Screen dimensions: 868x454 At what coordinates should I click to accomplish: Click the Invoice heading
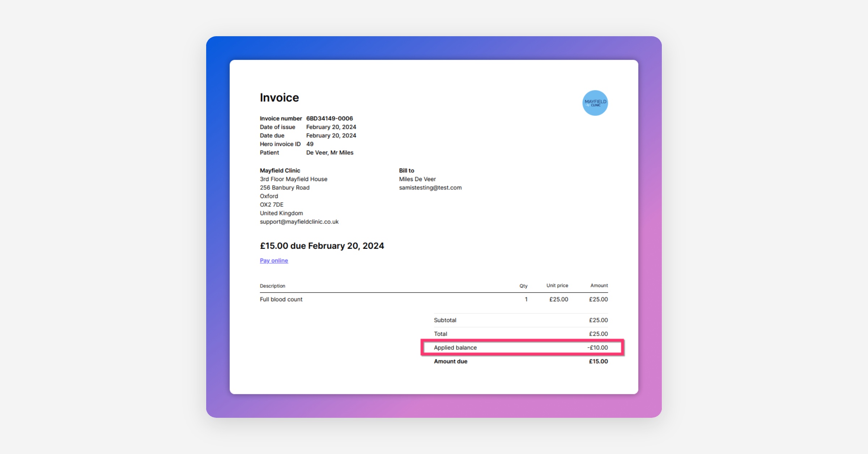tap(279, 97)
